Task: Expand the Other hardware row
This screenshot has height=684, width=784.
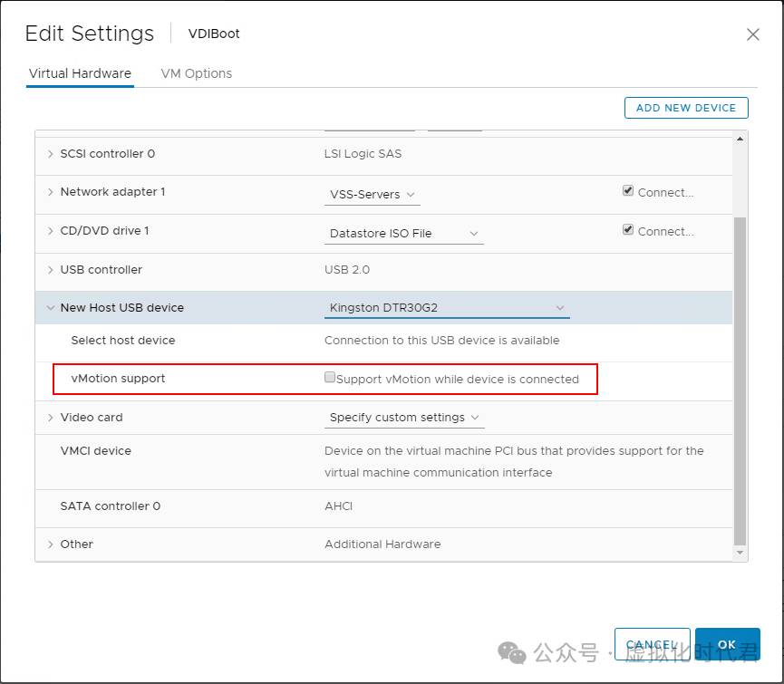Action: click(51, 544)
